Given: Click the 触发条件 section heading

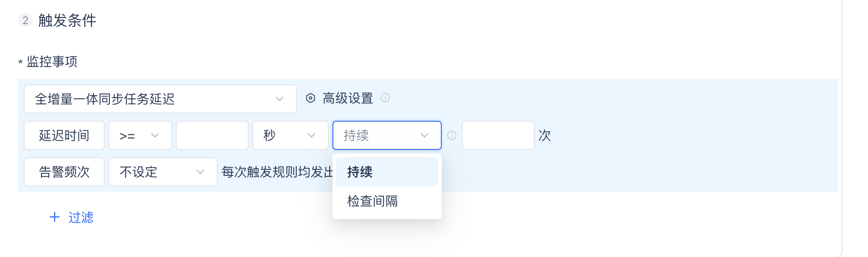Looking at the screenshot, I should click(67, 21).
